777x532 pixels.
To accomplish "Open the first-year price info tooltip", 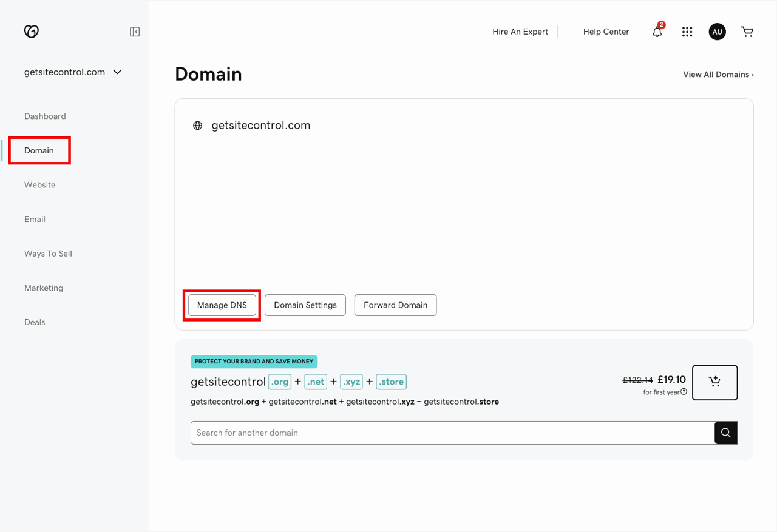I will (x=684, y=392).
